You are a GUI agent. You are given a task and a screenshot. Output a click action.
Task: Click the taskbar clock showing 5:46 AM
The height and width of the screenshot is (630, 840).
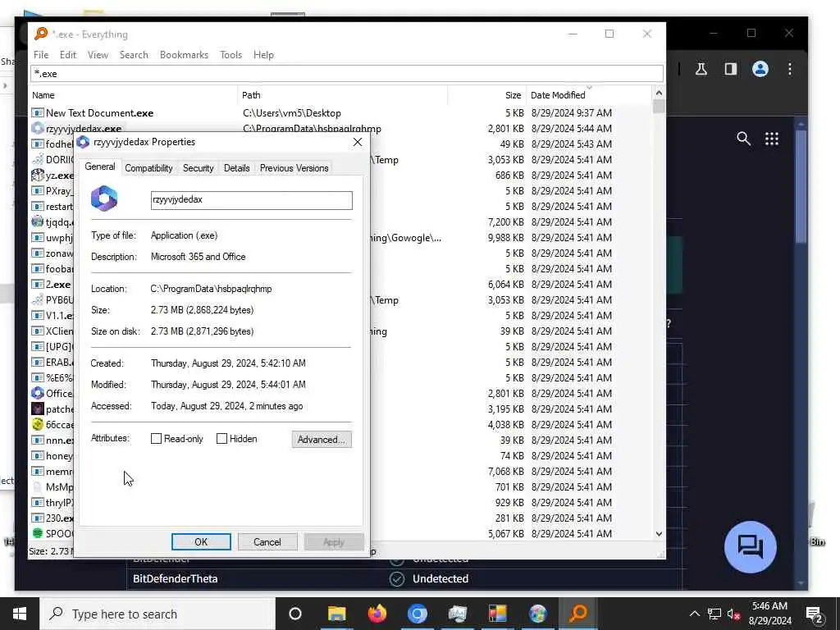769,614
